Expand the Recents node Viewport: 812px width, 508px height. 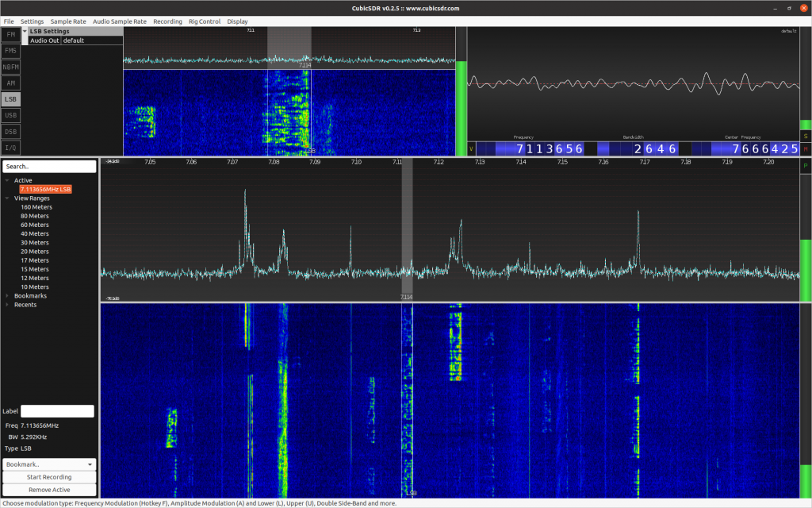7,305
